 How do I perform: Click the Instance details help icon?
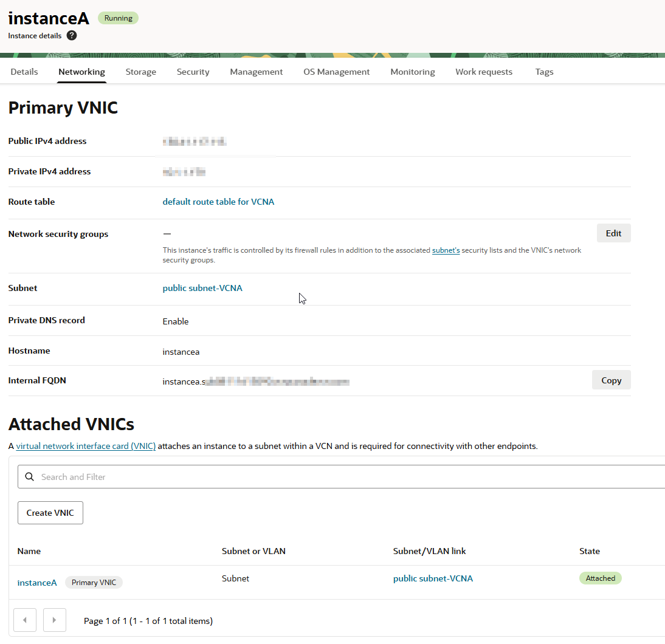click(x=72, y=36)
